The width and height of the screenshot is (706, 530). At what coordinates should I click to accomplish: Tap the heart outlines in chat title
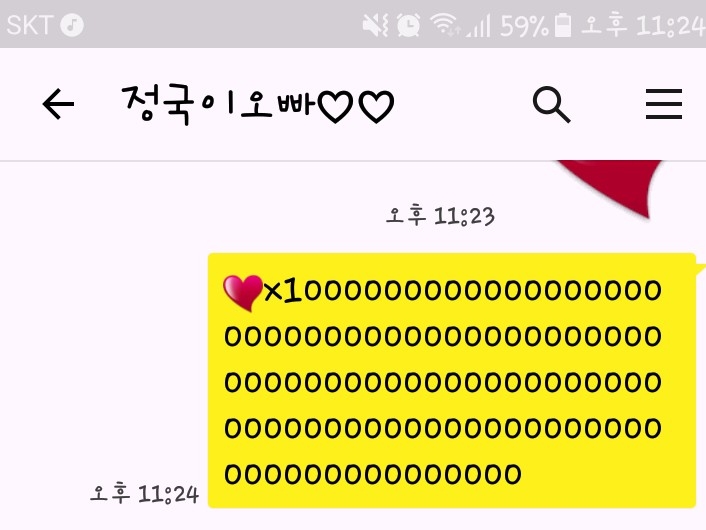pyautogui.click(x=356, y=107)
